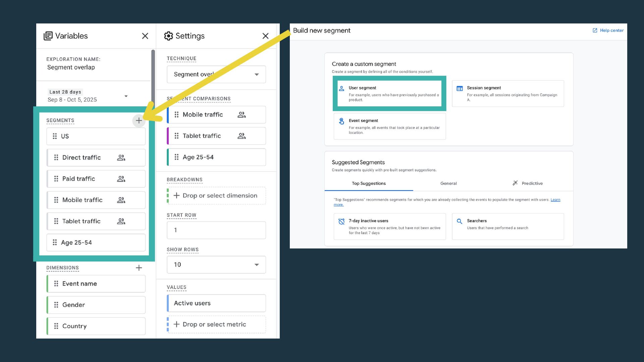The height and width of the screenshot is (362, 644).
Task: Click the 7-day inactive users icon
Action: pos(341,222)
